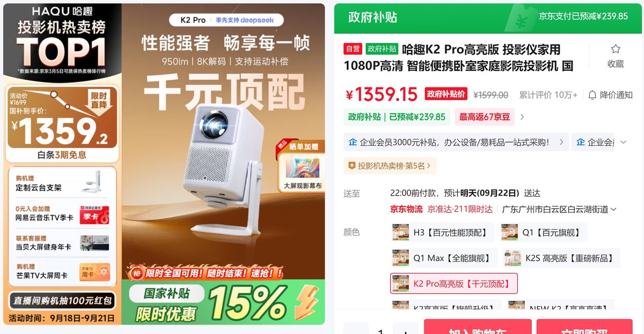Image resolution: width=644 pixels, height=334 pixels.
Task: Click the Q1 Max option thumbnail icon
Action: tap(400, 258)
